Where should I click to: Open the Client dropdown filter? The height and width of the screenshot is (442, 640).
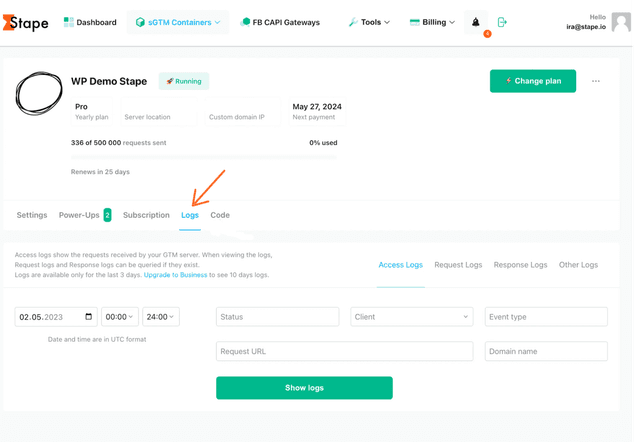(x=411, y=317)
